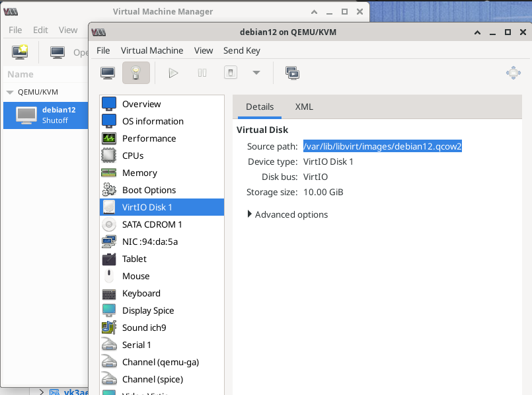This screenshot has width=532, height=395.
Task: Click Open VM icon in Manager toolbar
Action: pos(57,52)
